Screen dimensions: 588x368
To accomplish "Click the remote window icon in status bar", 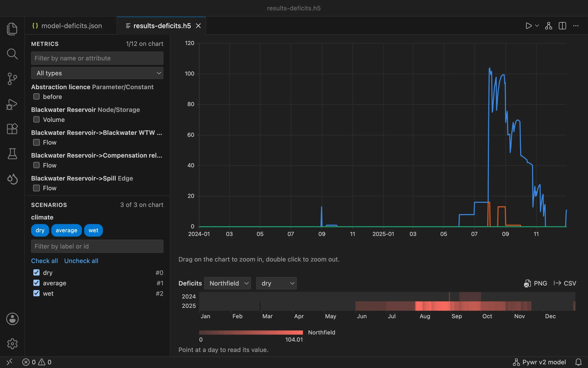I will (9, 362).
